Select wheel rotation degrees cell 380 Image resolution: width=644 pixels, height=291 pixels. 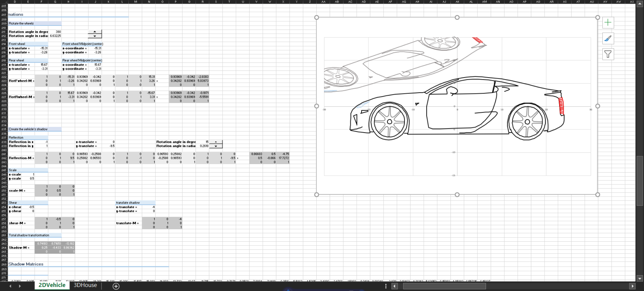coord(55,32)
